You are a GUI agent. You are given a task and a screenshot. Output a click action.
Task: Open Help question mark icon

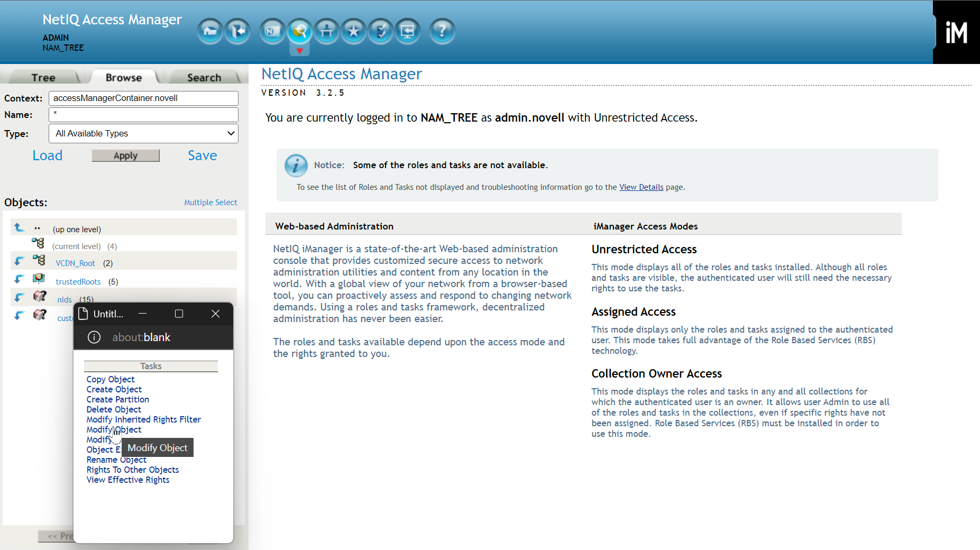442,32
